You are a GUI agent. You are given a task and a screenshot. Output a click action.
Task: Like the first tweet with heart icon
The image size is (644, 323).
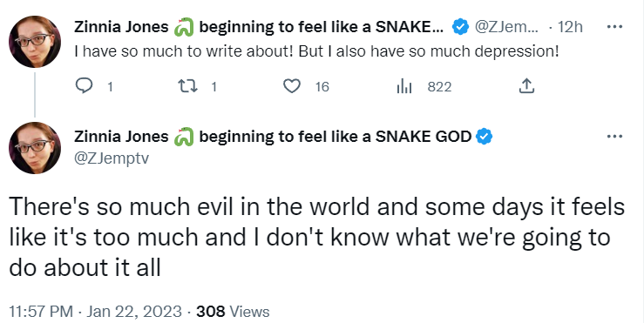292,86
